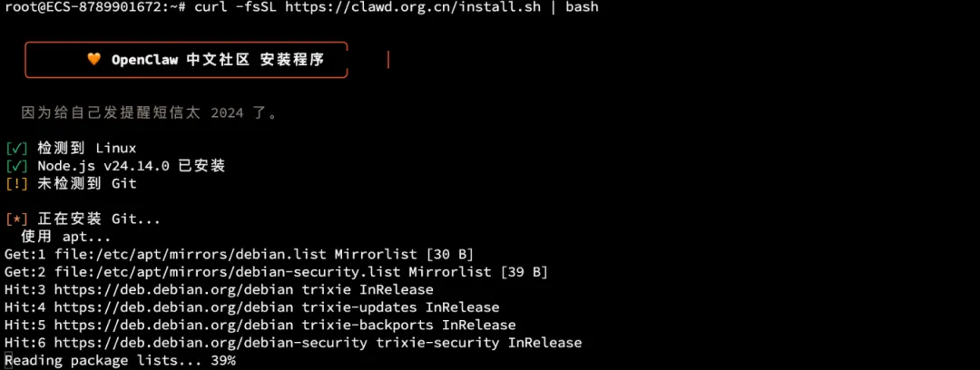Click the debian.list mirror file path
Image resolution: width=980 pixels, height=370 pixels.
coord(191,254)
